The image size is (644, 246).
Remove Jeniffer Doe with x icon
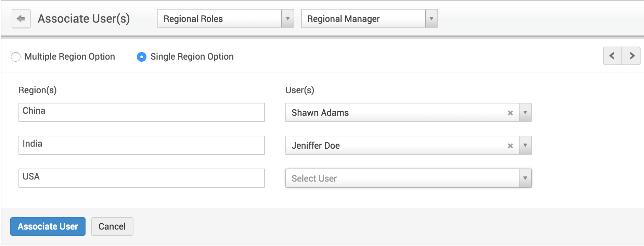pos(510,146)
